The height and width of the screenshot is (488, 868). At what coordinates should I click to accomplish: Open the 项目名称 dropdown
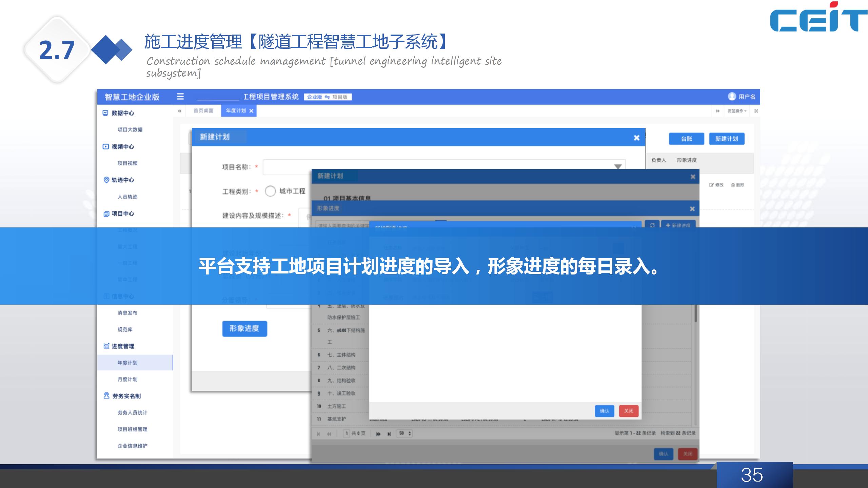coord(617,166)
